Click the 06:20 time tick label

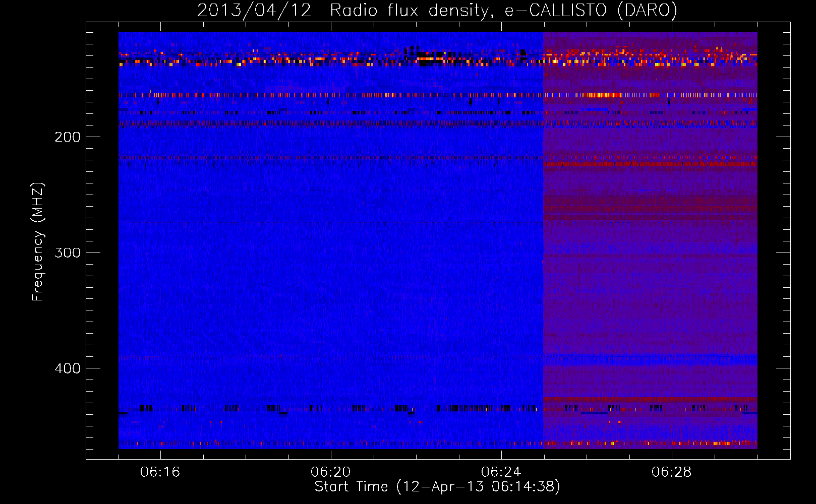pyautogui.click(x=331, y=472)
